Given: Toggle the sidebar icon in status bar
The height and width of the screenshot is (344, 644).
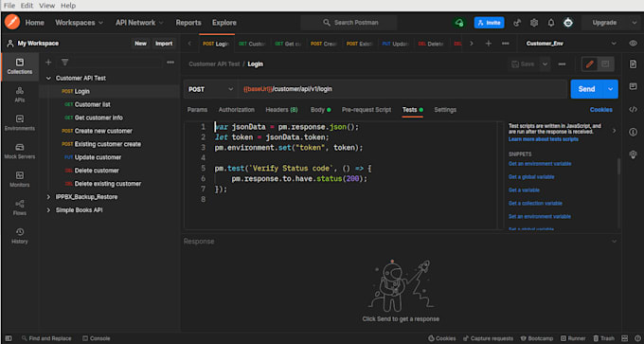Looking at the screenshot, I should 9,338.
